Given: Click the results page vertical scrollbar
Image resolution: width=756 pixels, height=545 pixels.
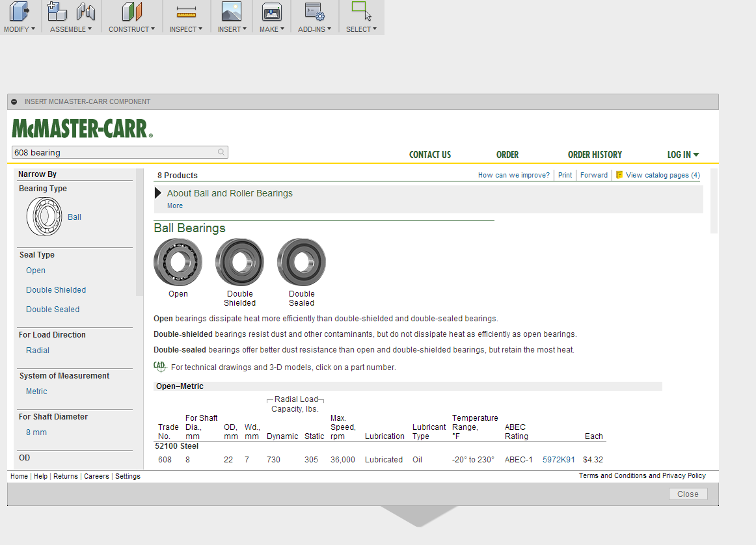Looking at the screenshot, I should click(714, 201).
